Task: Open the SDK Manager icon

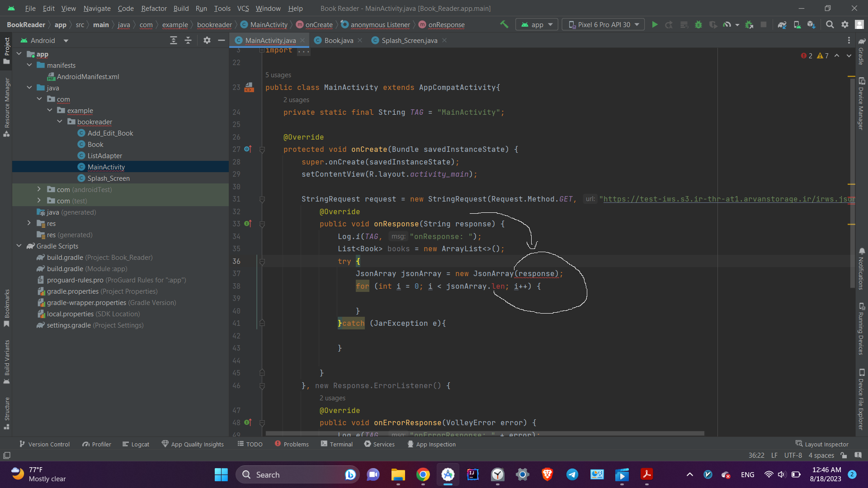Action: [811, 24]
